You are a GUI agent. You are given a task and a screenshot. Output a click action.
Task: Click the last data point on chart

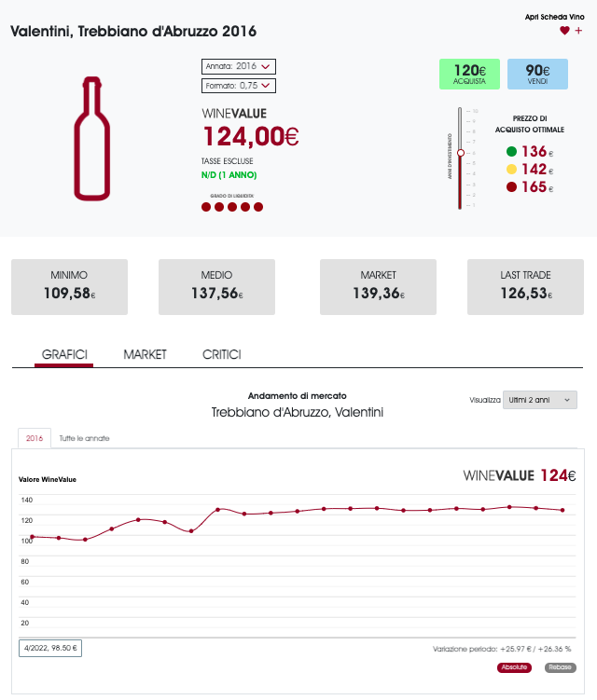pos(562,510)
